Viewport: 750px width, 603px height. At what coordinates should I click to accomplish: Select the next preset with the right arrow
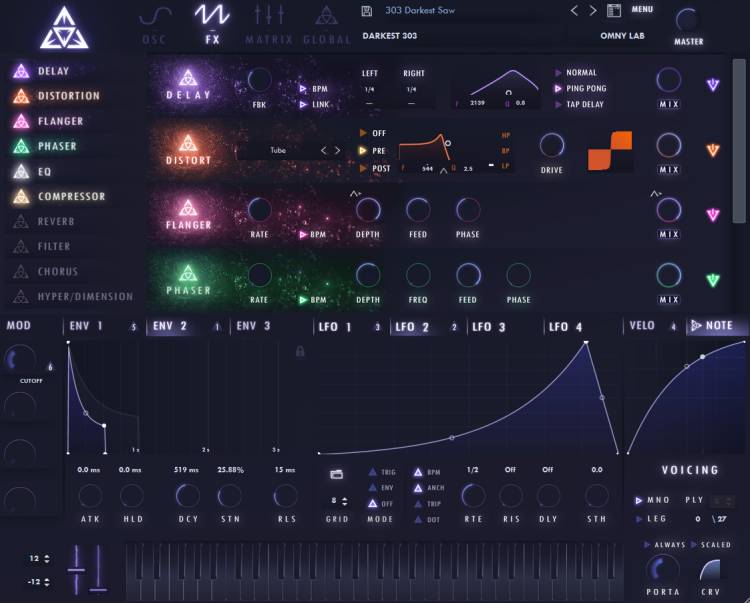tap(593, 11)
